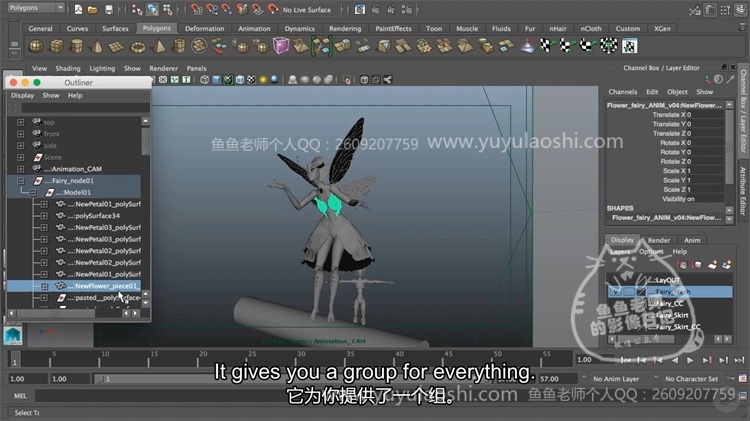The image size is (750, 421).
Task: Collapse the Fairy_node01 node in Outliner
Action: (21, 181)
